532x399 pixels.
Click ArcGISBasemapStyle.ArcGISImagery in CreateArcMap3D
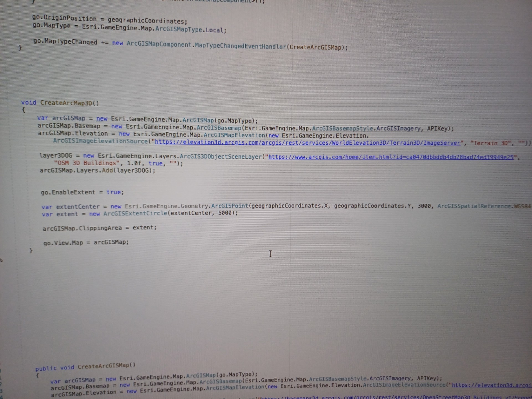point(366,129)
